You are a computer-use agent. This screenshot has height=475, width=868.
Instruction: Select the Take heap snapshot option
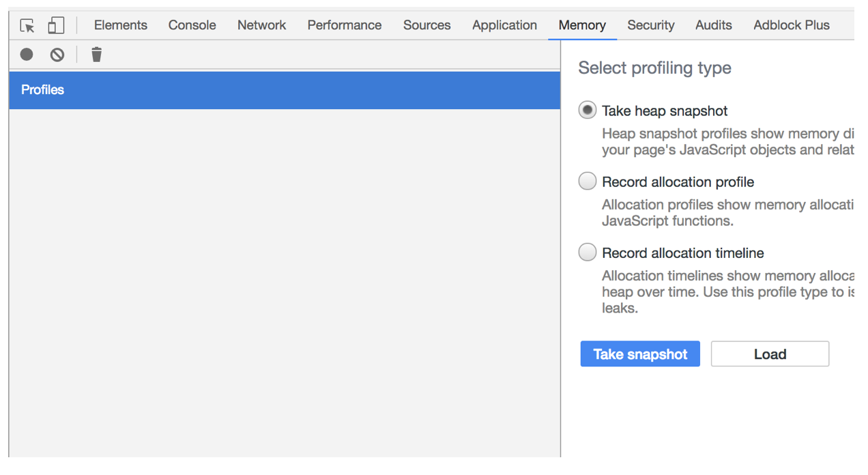coord(588,111)
